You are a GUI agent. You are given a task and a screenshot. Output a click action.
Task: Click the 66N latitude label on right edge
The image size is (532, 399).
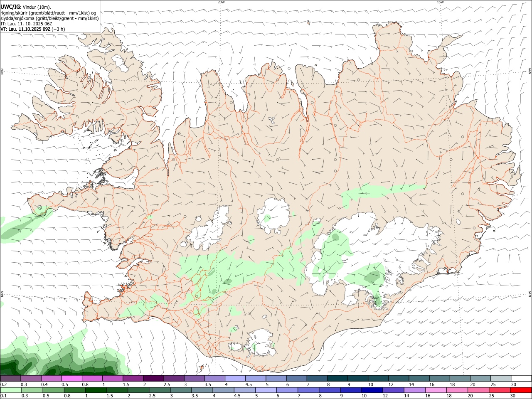tap(530, 71)
